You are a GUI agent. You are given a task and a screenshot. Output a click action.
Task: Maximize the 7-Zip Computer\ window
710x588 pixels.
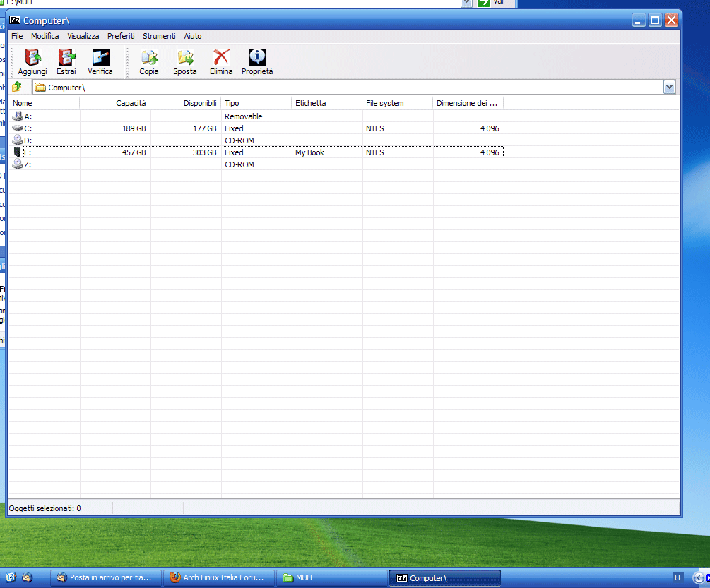click(x=655, y=20)
